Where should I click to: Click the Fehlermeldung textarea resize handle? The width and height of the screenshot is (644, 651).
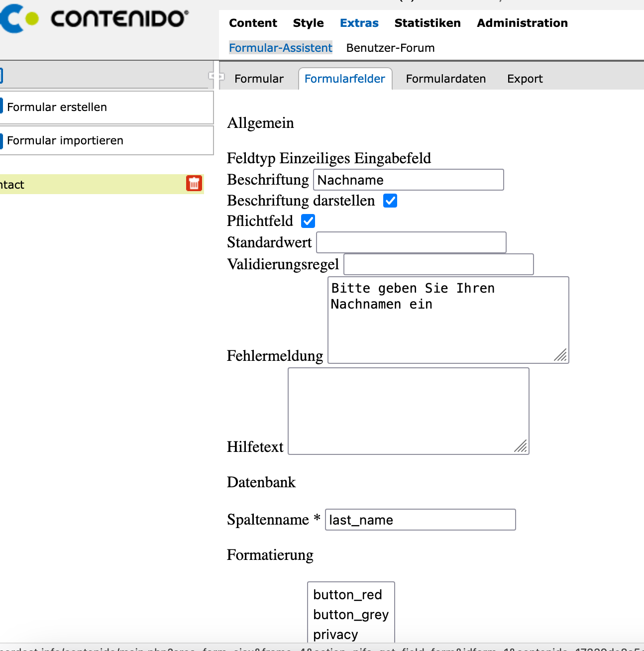(561, 355)
